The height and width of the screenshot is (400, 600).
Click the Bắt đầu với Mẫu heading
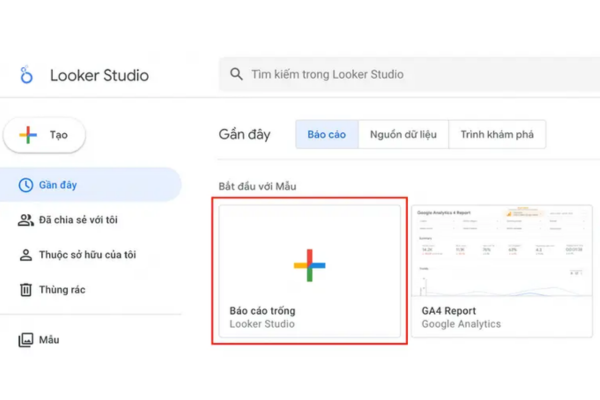pyautogui.click(x=257, y=186)
